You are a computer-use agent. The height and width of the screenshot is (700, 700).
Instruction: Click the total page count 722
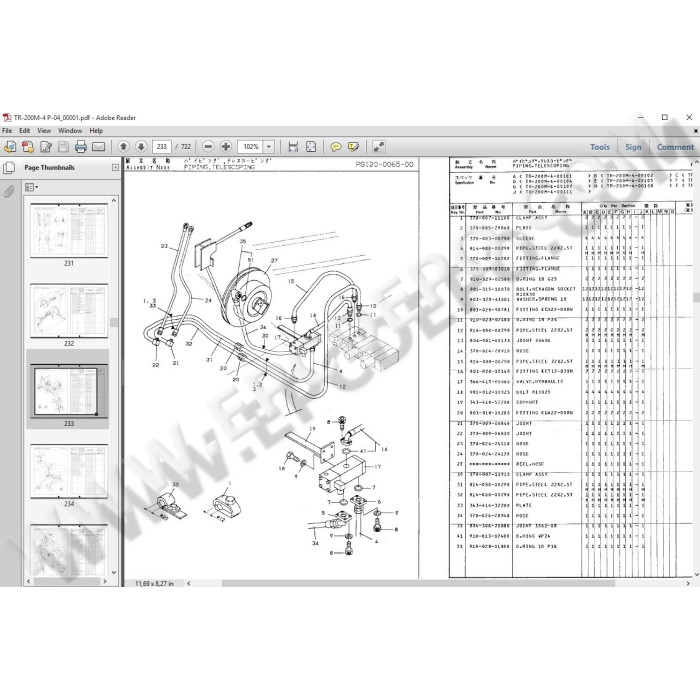pos(186,146)
